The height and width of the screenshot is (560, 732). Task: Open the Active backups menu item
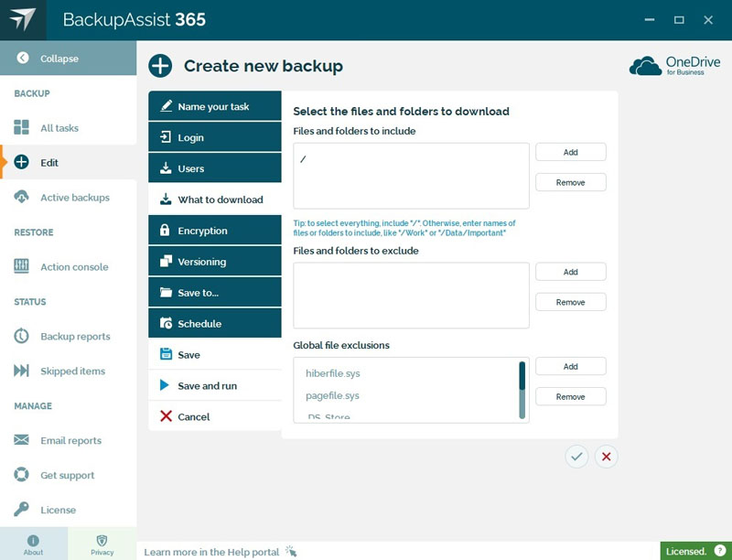point(68,197)
